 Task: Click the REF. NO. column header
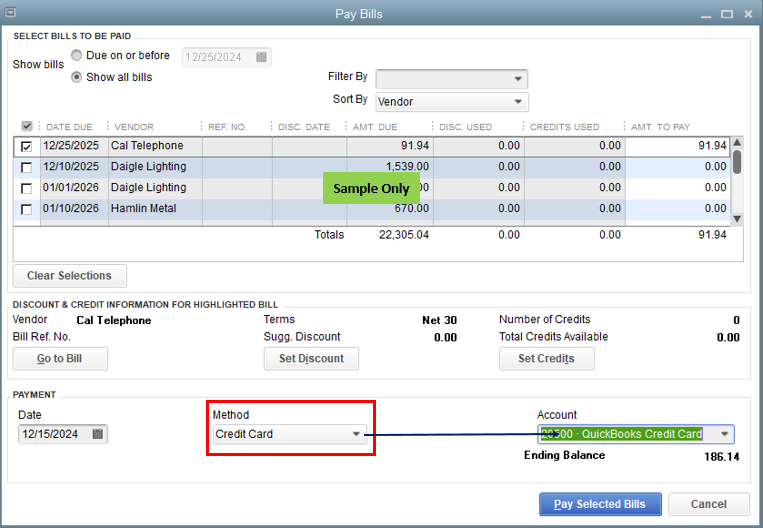(227, 127)
